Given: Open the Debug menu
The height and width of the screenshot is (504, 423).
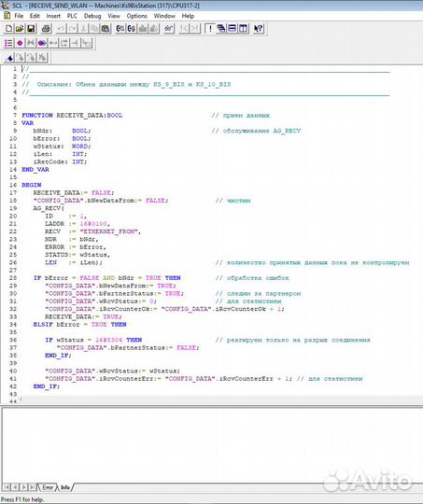Looking at the screenshot, I should 92,16.
